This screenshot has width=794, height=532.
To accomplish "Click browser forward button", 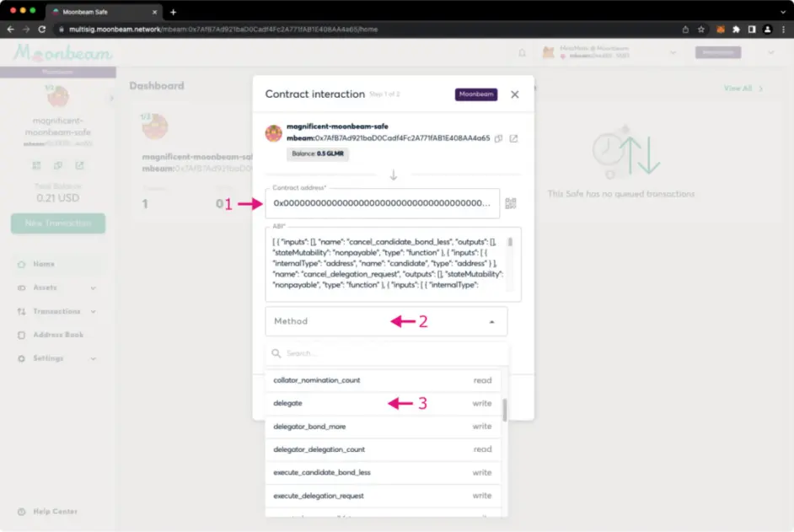I will click(26, 30).
